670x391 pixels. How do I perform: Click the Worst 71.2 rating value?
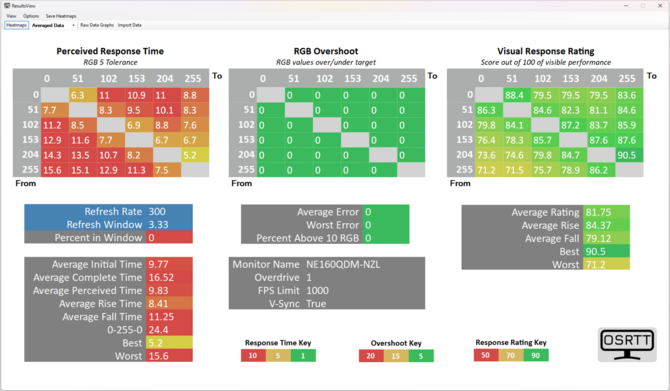606,265
